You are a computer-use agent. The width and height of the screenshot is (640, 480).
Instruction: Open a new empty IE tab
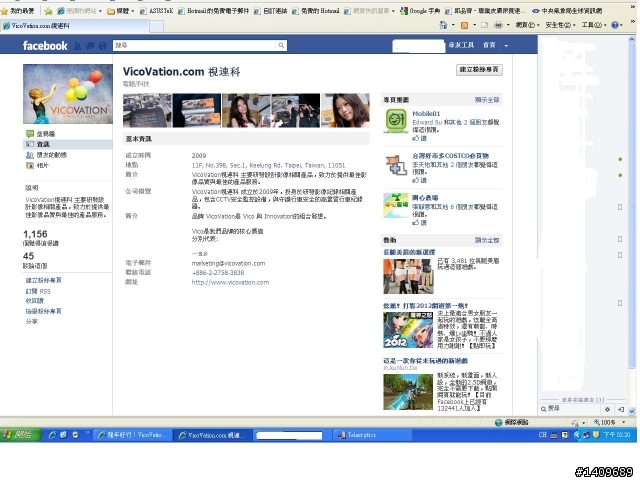click(x=156, y=26)
